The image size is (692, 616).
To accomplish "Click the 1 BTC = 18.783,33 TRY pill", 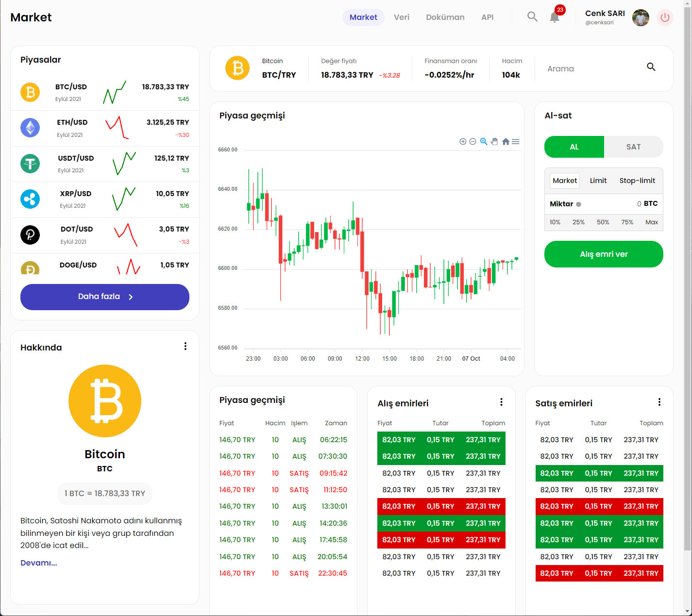I will click(105, 493).
